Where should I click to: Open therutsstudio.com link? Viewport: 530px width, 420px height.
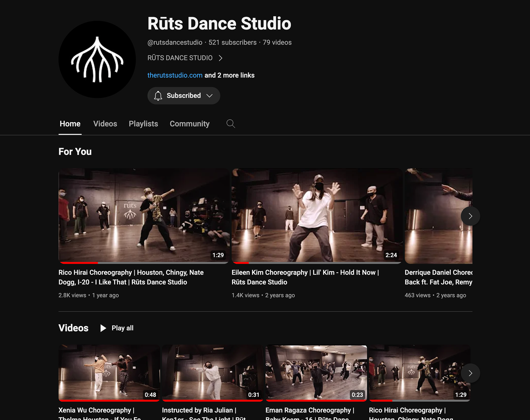point(175,75)
